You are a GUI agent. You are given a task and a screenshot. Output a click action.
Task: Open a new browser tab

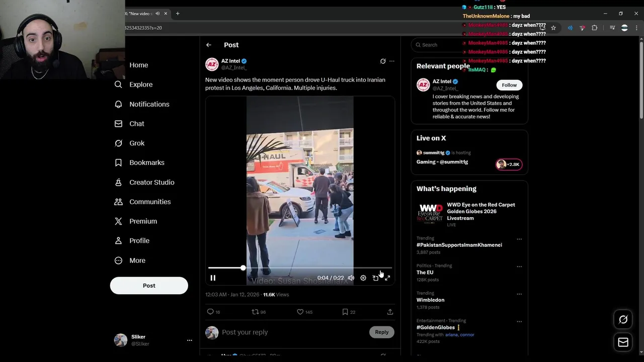pyautogui.click(x=178, y=14)
